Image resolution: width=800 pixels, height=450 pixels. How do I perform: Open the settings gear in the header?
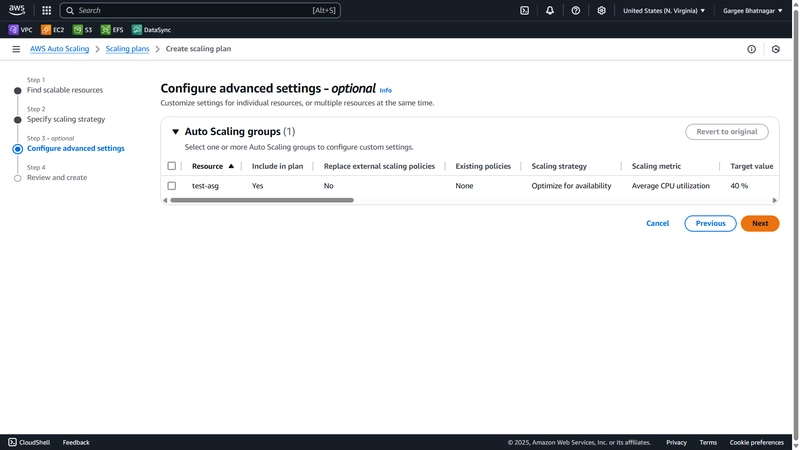click(x=602, y=10)
